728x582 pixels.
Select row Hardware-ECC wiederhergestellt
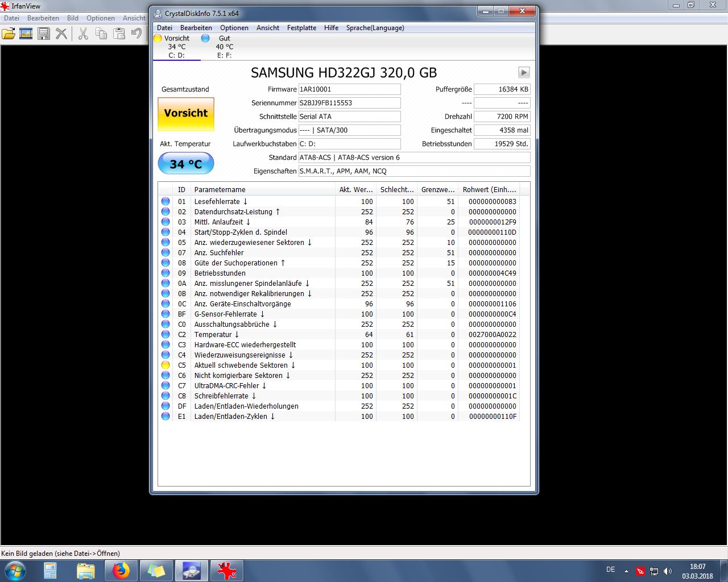(339, 344)
